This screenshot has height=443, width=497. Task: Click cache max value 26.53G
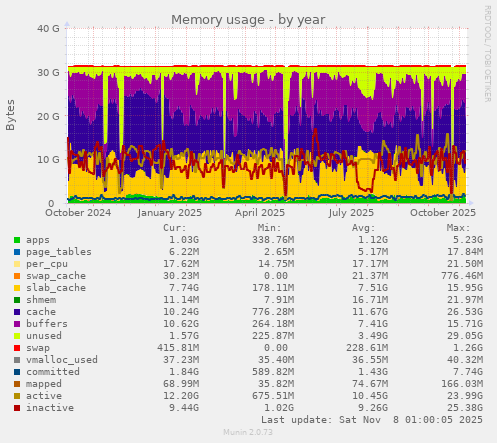(x=465, y=312)
